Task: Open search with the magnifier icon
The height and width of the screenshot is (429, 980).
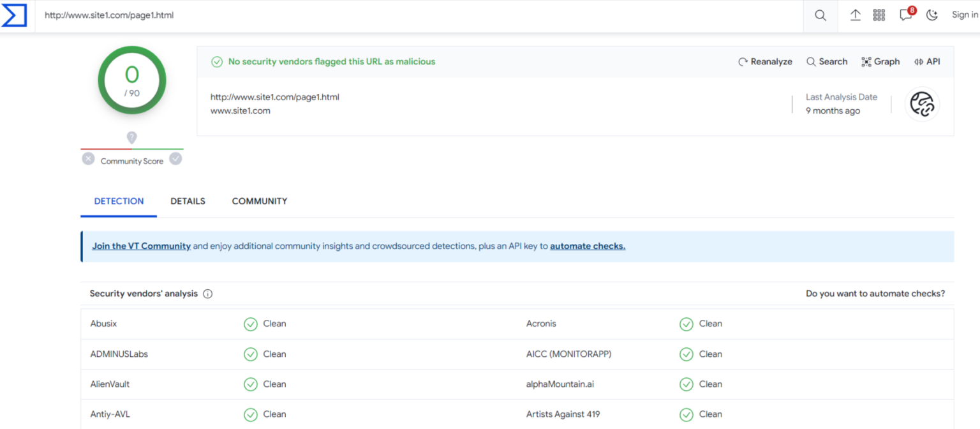Action: coord(820,15)
